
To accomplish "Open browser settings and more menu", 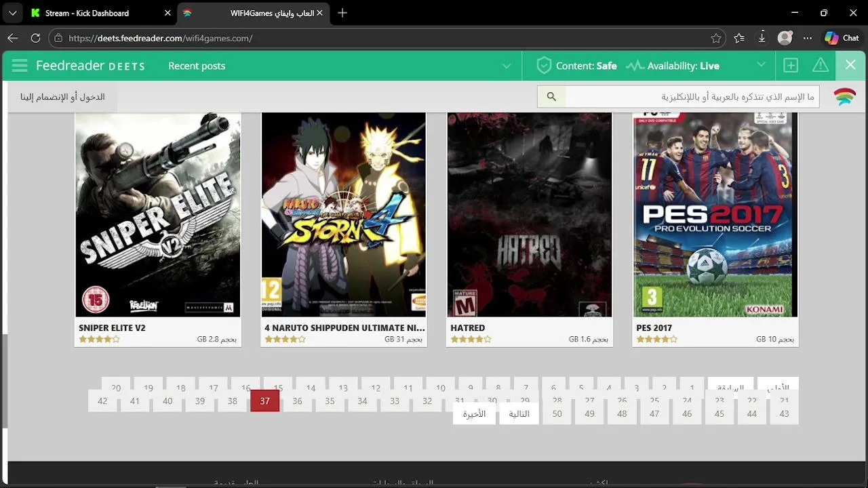I will tap(807, 38).
